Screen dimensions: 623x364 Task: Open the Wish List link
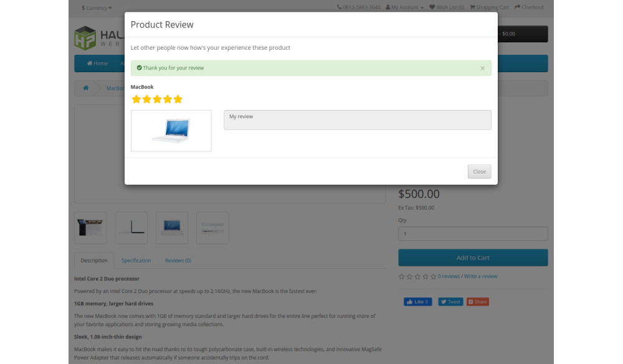[447, 7]
